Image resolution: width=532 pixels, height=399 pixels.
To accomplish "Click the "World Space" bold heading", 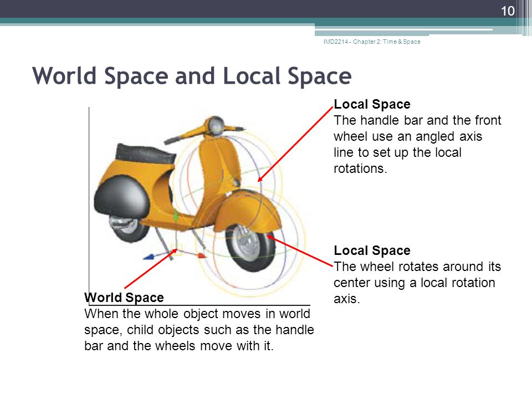I will [124, 298].
